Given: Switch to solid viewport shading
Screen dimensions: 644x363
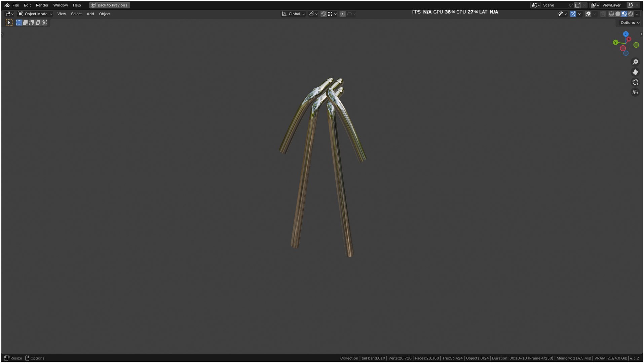Looking at the screenshot, I should pyautogui.click(x=618, y=14).
